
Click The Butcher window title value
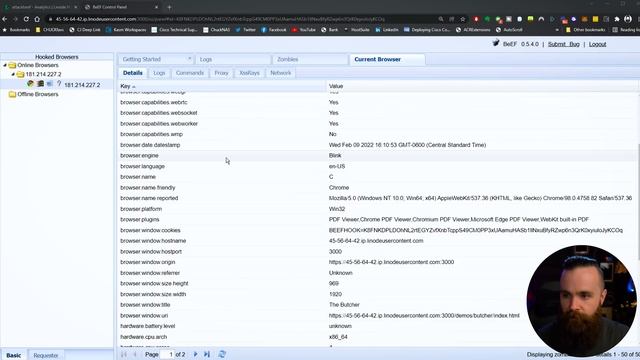coord(344,305)
